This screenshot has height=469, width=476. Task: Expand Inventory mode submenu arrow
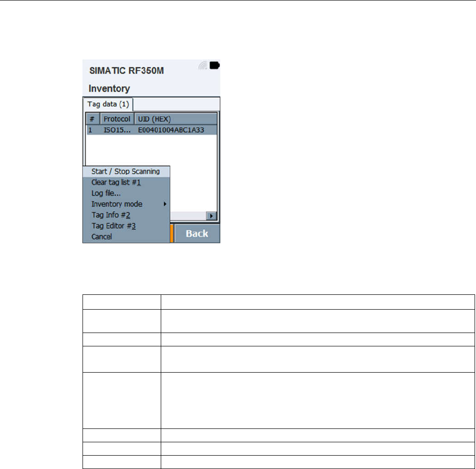[165, 204]
